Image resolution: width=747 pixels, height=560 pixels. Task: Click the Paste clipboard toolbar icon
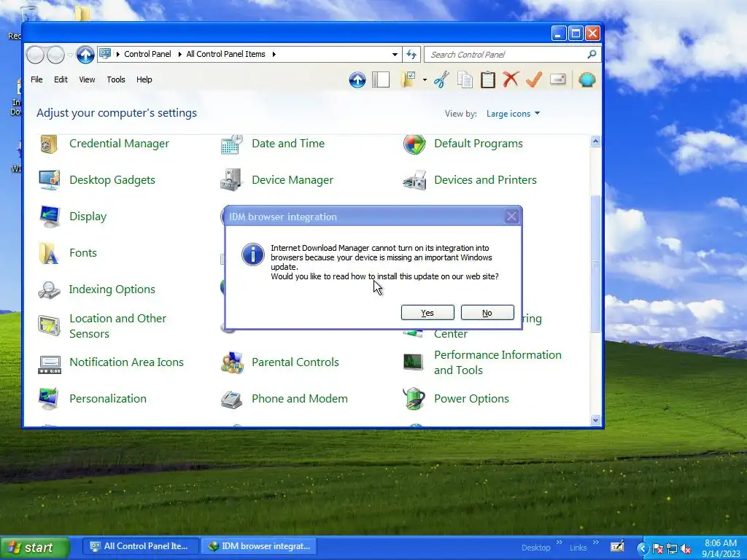click(x=487, y=79)
